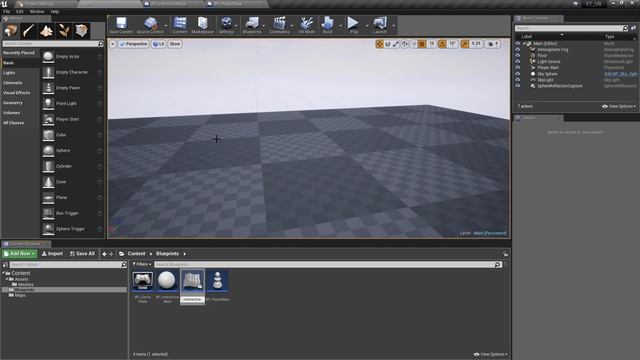Open the Settings toolbar icon
Viewport: 640px width, 360px height.
[226, 23]
